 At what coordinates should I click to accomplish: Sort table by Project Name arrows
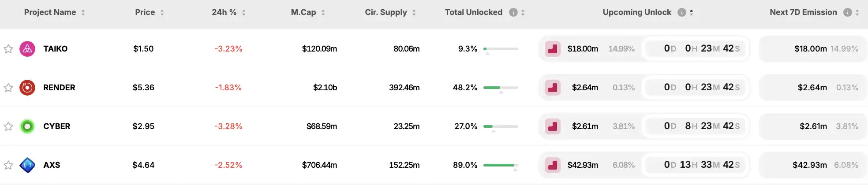(83, 13)
